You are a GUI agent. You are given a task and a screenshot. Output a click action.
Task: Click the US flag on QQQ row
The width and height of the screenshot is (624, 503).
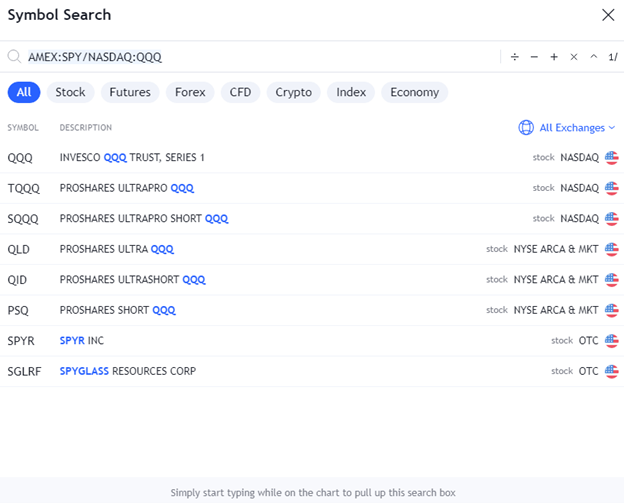coord(612,158)
